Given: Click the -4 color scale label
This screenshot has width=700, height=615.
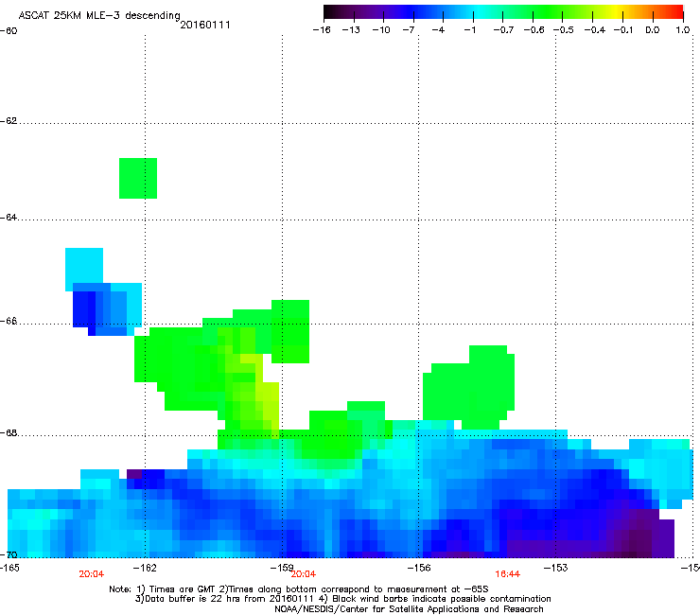Looking at the screenshot, I should click(438, 30).
